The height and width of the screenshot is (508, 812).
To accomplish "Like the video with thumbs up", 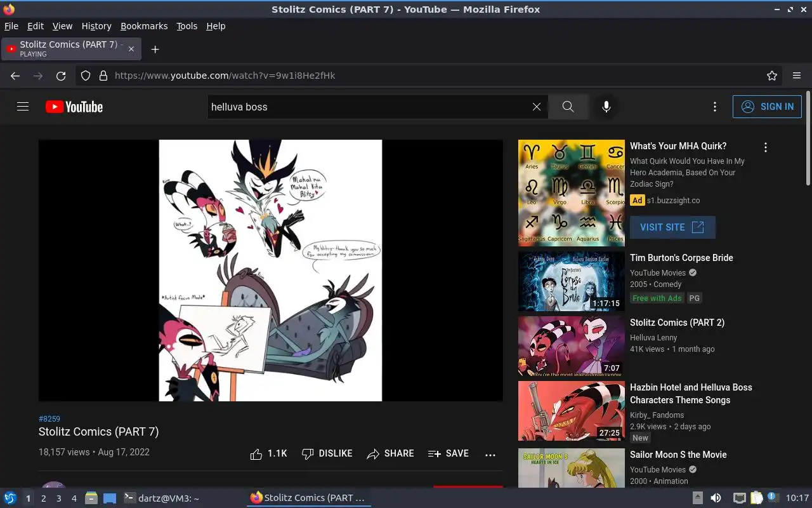I will 268,453.
